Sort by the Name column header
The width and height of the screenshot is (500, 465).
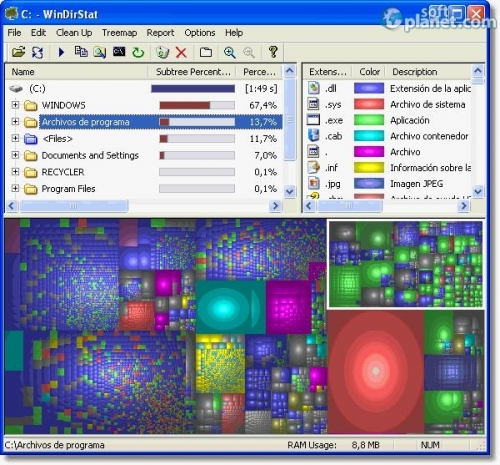coord(76,72)
